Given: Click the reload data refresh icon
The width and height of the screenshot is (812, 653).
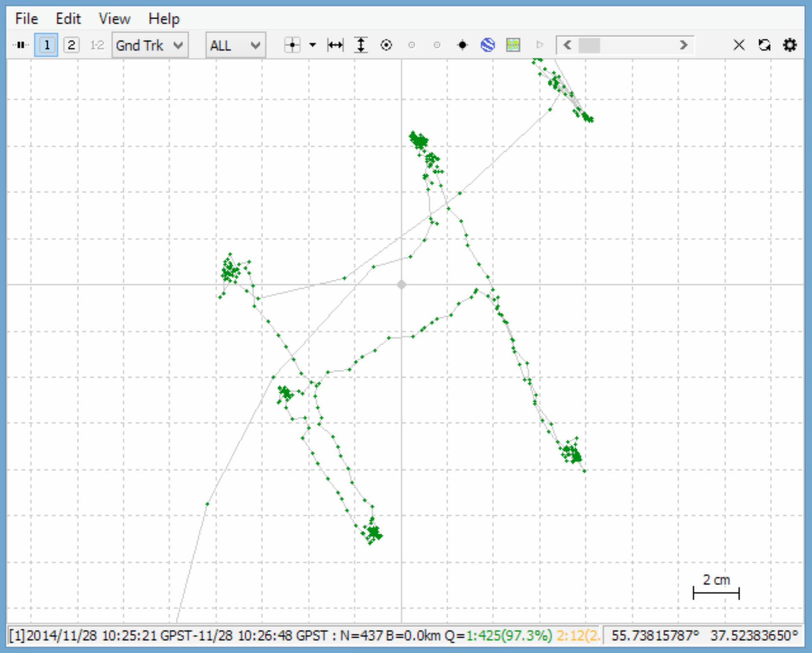Looking at the screenshot, I should coord(764,45).
